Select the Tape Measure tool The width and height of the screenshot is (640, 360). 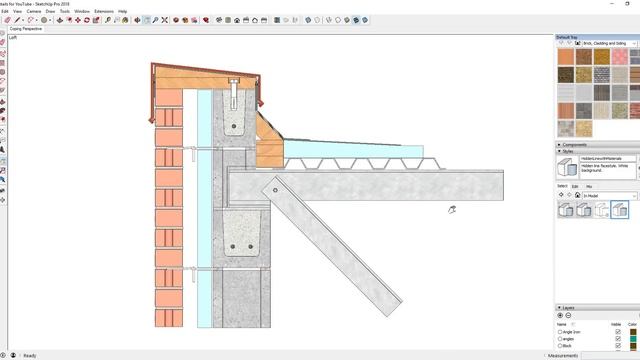pyautogui.click(x=108, y=20)
